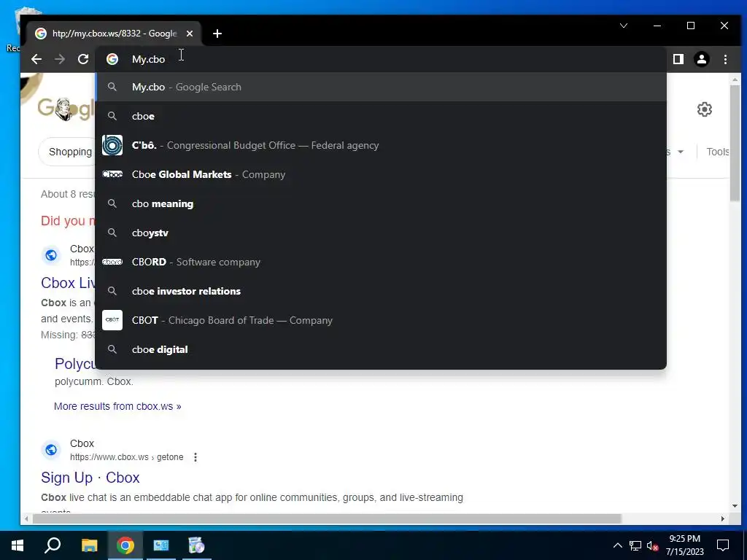Click the CBOT logo thumbnail
Image resolution: width=747 pixels, height=560 pixels.
click(x=112, y=320)
